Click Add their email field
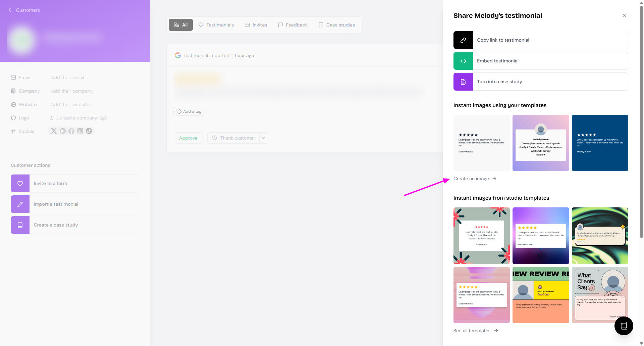Screen dimensions: 644x346 (67, 78)
